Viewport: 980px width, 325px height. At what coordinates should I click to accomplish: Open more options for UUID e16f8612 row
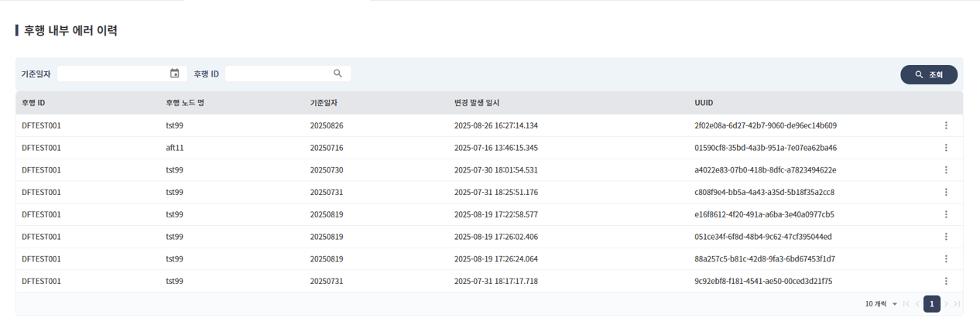[x=946, y=214]
